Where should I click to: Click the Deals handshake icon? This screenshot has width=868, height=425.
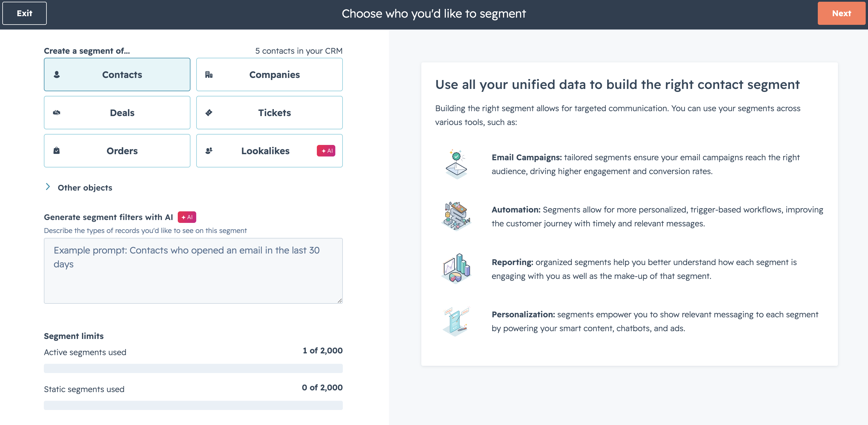(57, 113)
